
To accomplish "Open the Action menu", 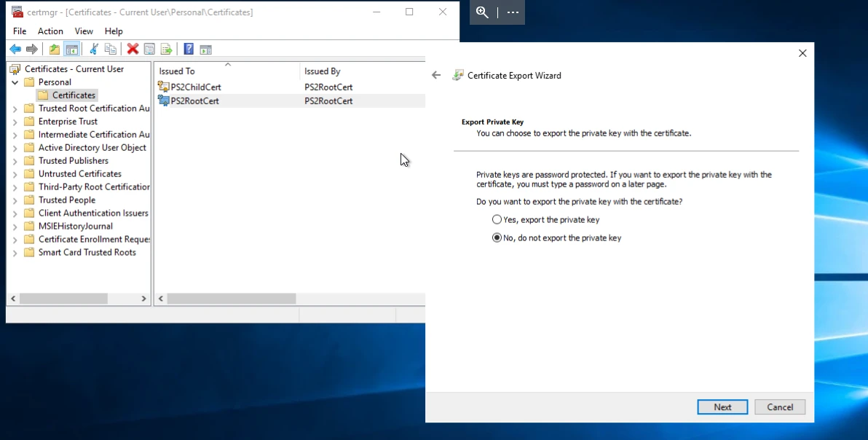I will click(50, 31).
